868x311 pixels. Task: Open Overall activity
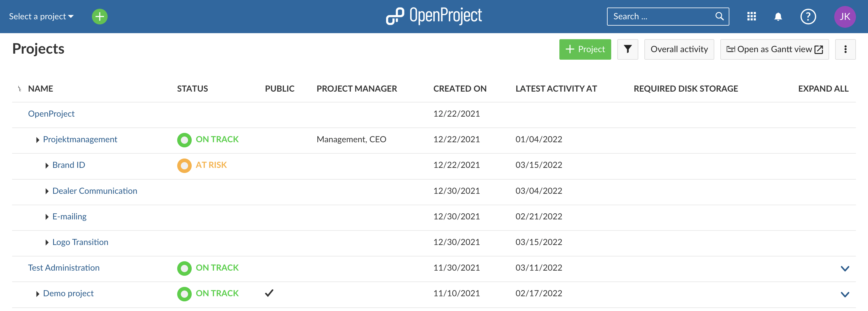pyautogui.click(x=679, y=49)
